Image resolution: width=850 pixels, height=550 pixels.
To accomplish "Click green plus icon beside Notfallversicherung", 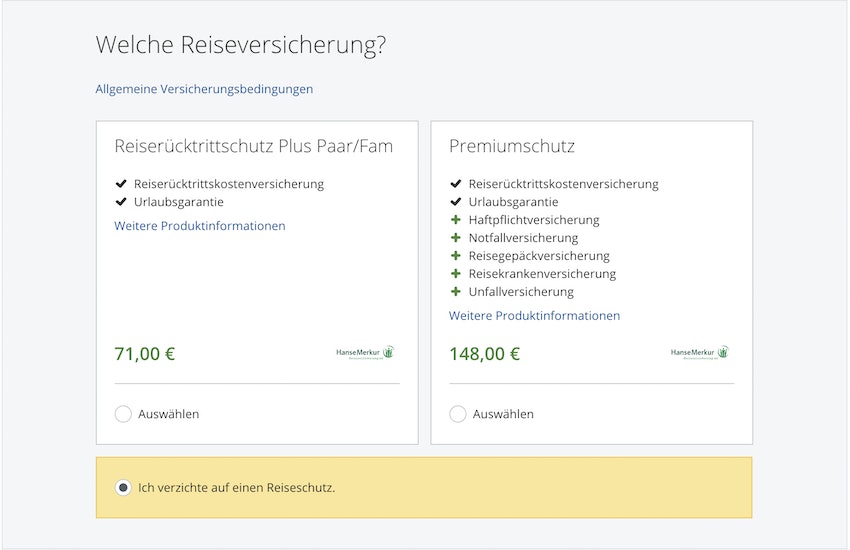I will pos(456,238).
